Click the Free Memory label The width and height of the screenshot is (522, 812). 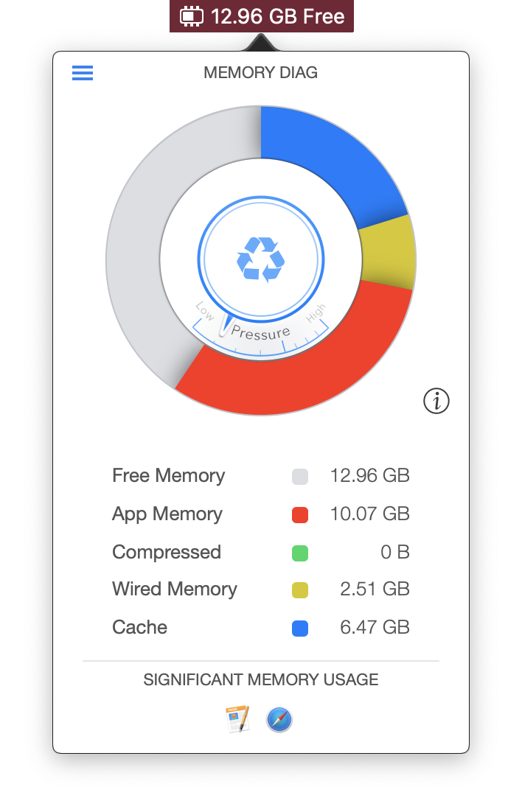tap(168, 476)
